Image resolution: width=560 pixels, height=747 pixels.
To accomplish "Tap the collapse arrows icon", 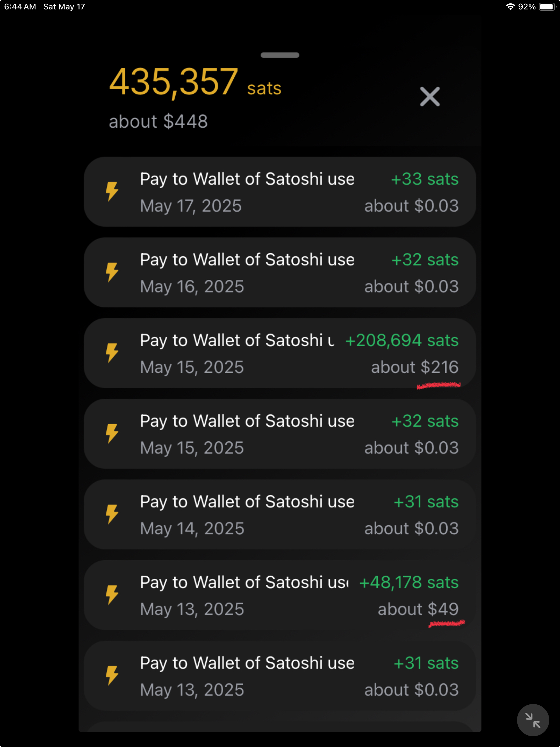I will point(533,720).
